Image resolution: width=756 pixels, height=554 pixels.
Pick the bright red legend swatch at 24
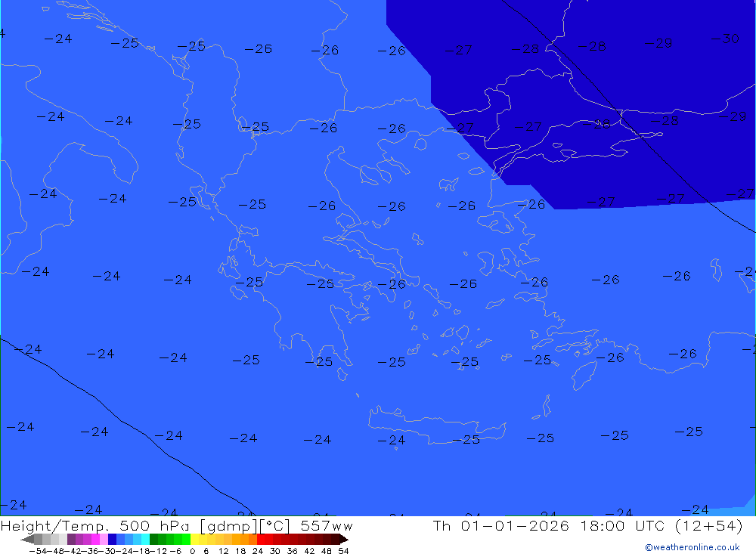[x=261, y=539]
